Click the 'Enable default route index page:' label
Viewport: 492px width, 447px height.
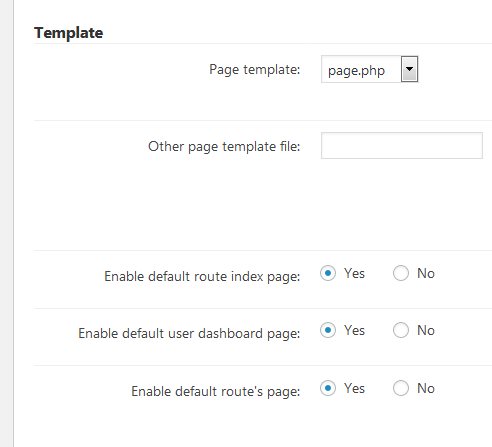click(202, 277)
